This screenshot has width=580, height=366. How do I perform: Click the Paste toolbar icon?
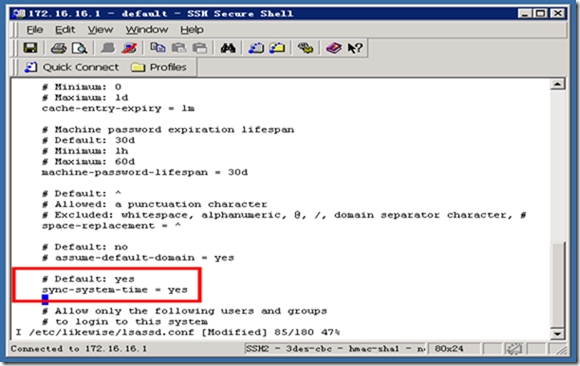pyautogui.click(x=179, y=48)
